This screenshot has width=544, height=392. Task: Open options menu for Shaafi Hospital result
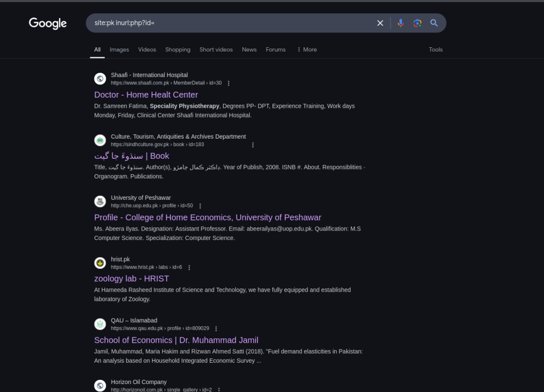[228, 83]
